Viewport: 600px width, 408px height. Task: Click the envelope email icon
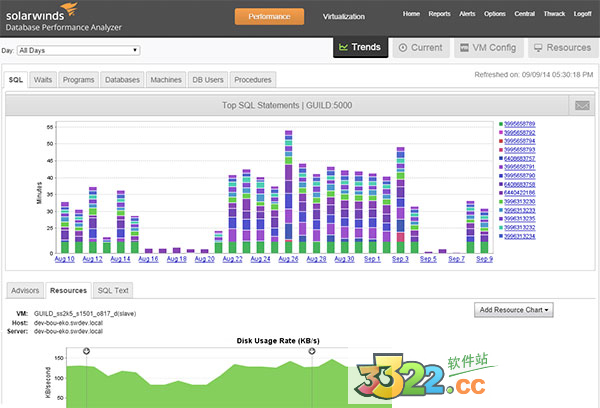pyautogui.click(x=582, y=105)
